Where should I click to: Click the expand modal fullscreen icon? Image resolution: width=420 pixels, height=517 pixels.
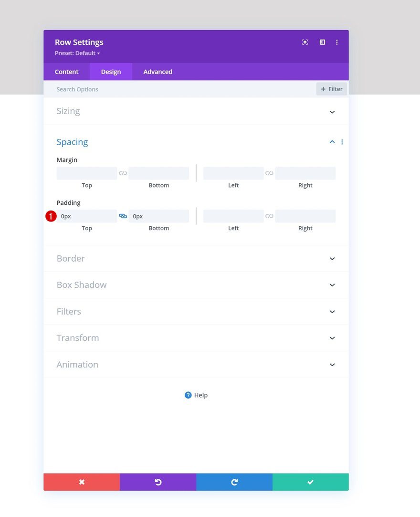click(x=305, y=42)
